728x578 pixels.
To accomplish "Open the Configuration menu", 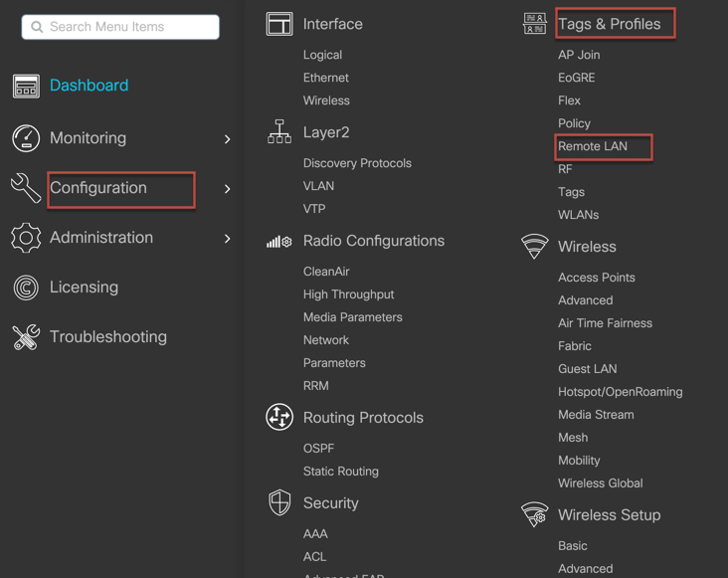I will [98, 188].
